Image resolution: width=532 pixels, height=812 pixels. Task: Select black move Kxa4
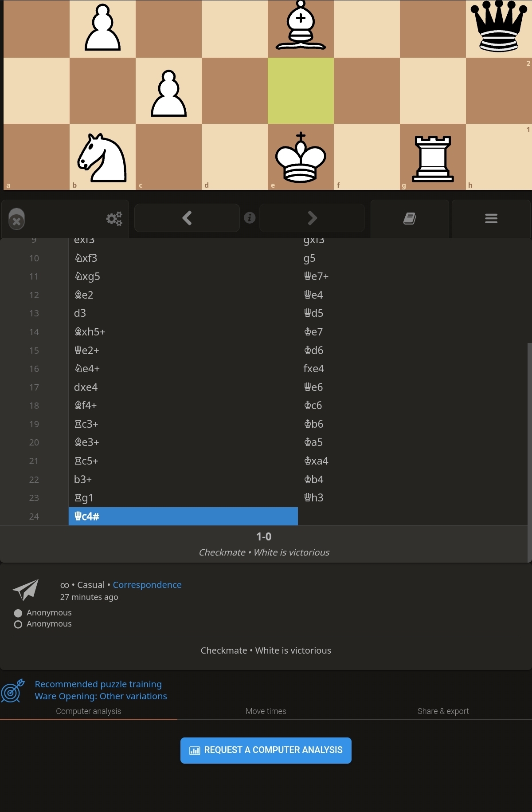point(412,461)
